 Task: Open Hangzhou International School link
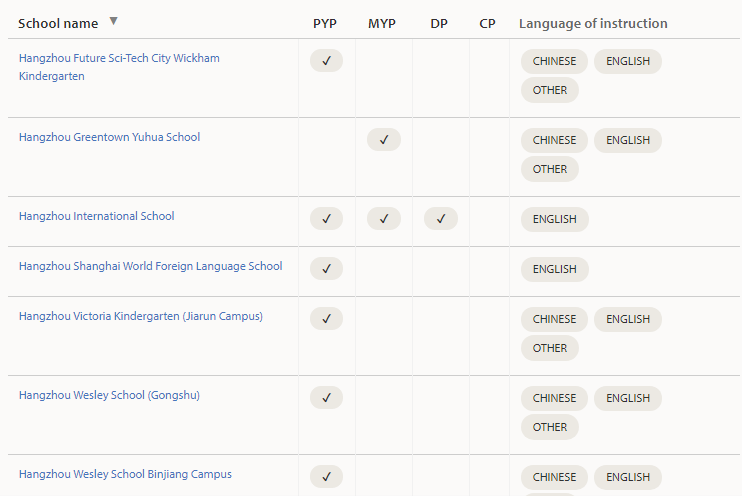(x=97, y=216)
